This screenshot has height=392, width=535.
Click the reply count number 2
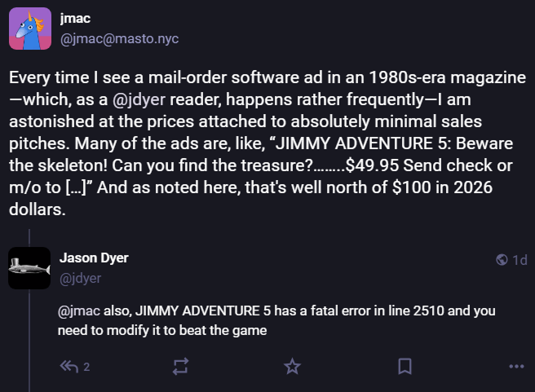86,368
